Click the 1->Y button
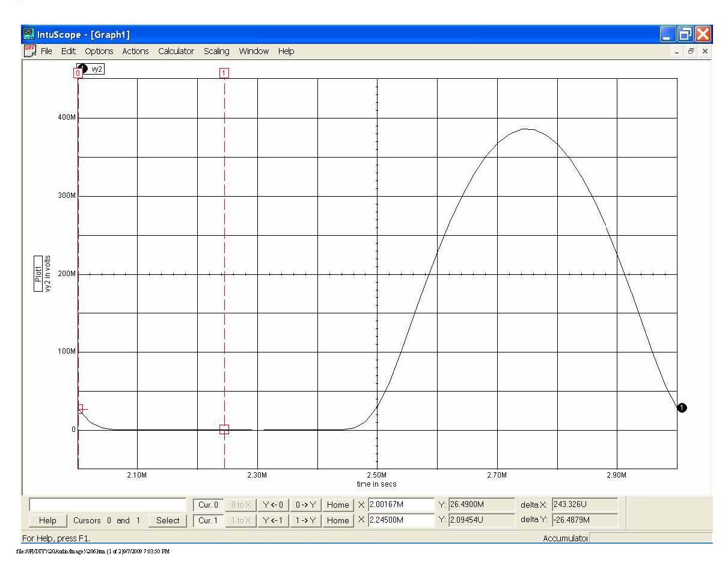The width and height of the screenshot is (728, 563). [305, 520]
